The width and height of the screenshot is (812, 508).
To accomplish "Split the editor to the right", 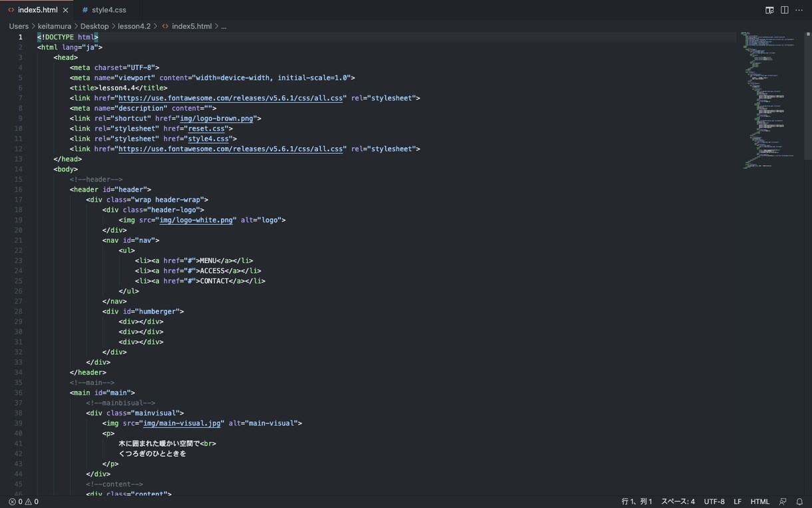I will [x=785, y=10].
